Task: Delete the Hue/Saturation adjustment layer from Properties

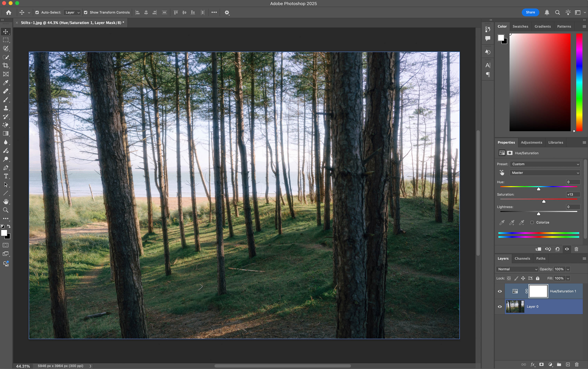Action: click(x=576, y=249)
